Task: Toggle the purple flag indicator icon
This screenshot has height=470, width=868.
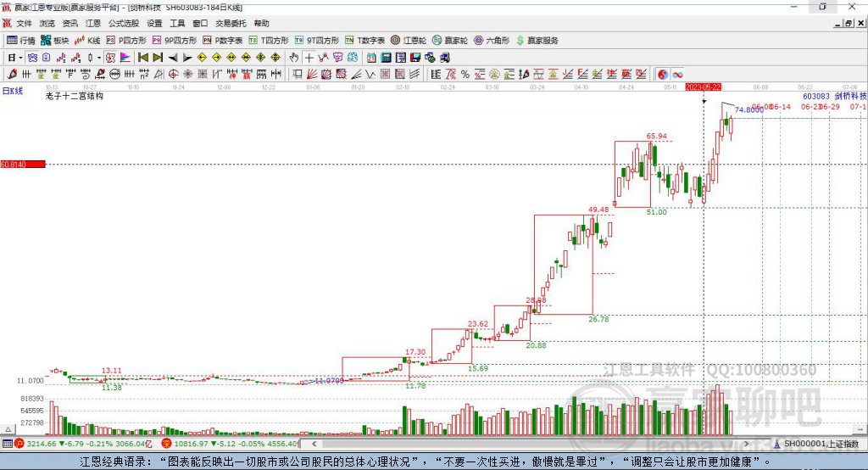Action: pos(125,58)
